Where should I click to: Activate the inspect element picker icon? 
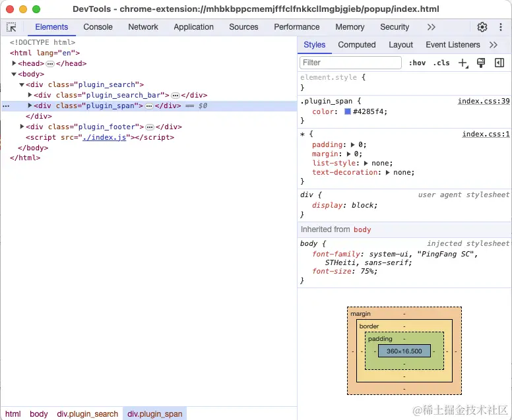pyautogui.click(x=11, y=27)
